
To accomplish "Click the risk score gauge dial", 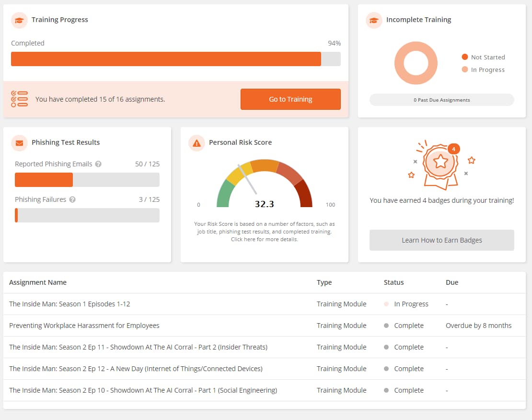I will pos(264,185).
